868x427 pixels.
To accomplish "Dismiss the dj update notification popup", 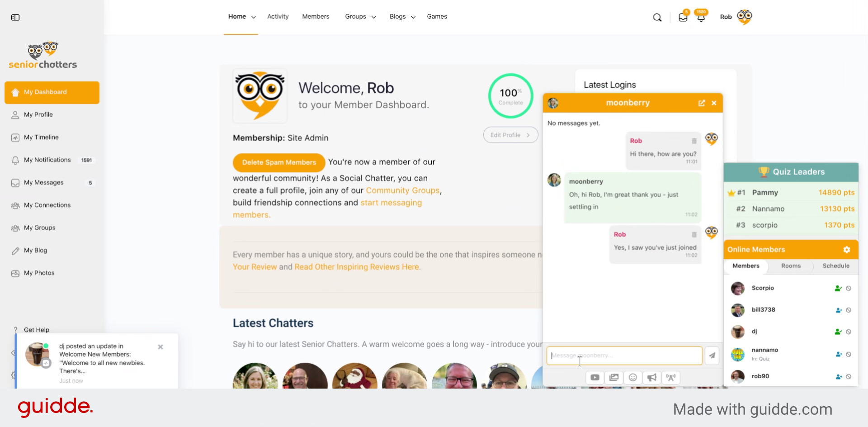I will pyautogui.click(x=160, y=347).
